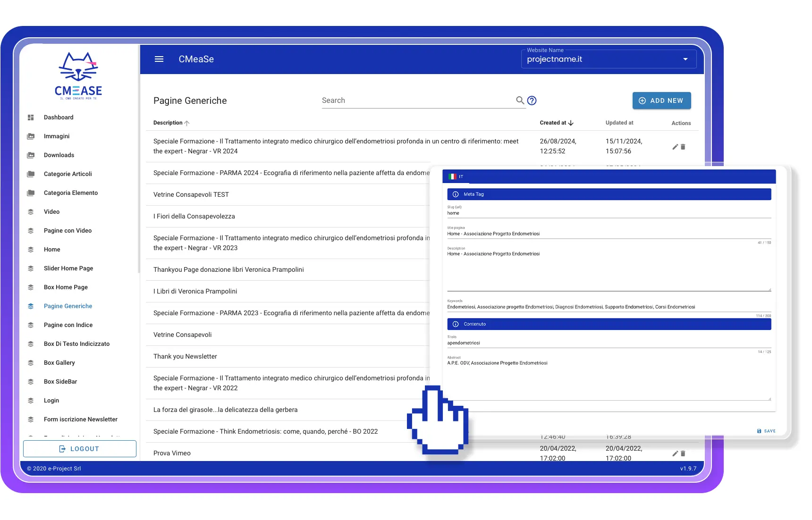Image resolution: width=812 pixels, height=520 pixels.
Task: Click the Pagine Generiche layers icon
Action: (31, 306)
